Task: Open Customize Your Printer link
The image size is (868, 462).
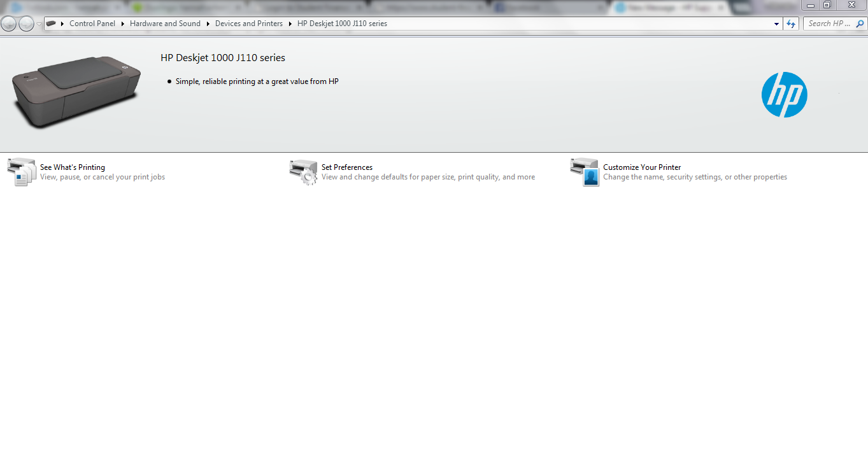Action: click(x=642, y=167)
